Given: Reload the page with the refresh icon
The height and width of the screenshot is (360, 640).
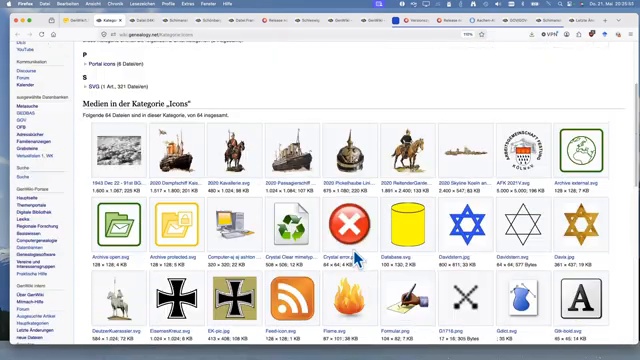Looking at the screenshot, I should point(42,35).
